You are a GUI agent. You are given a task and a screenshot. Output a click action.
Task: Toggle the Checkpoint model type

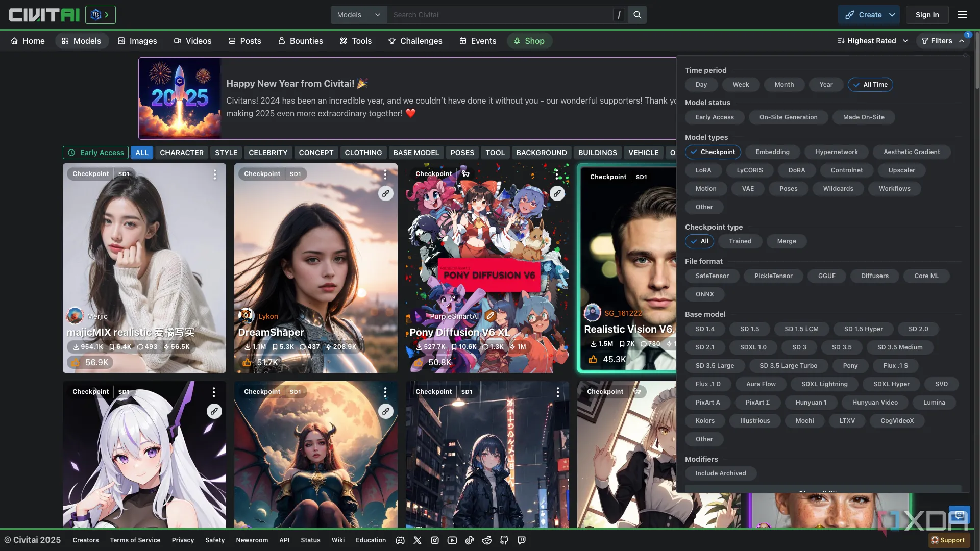tap(713, 152)
